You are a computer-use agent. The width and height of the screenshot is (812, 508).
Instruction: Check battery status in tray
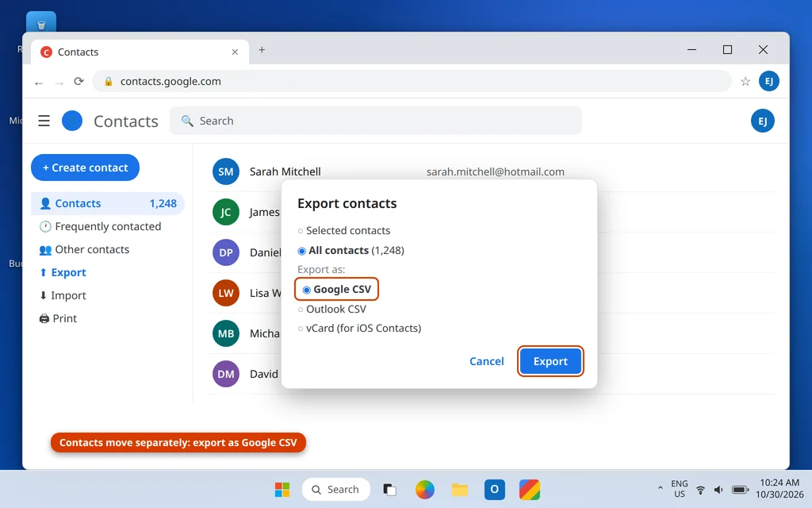[x=741, y=490]
